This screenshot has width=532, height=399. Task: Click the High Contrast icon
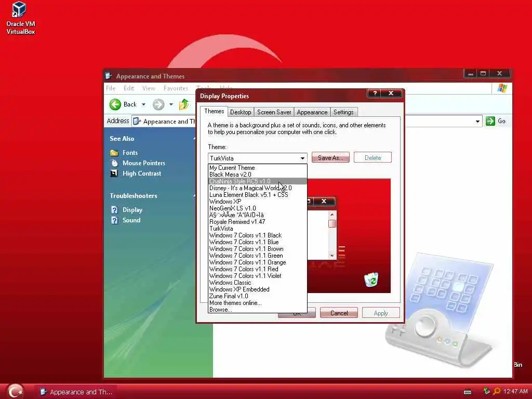point(114,174)
